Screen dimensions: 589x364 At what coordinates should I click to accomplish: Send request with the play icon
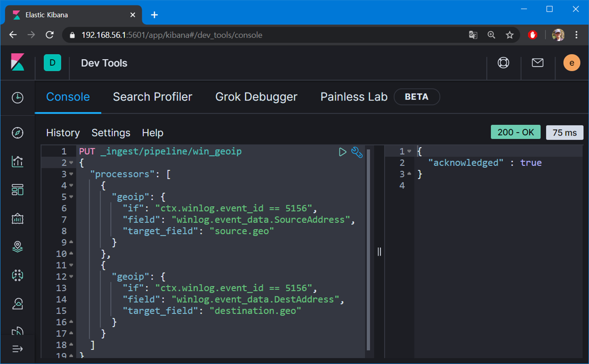(342, 152)
